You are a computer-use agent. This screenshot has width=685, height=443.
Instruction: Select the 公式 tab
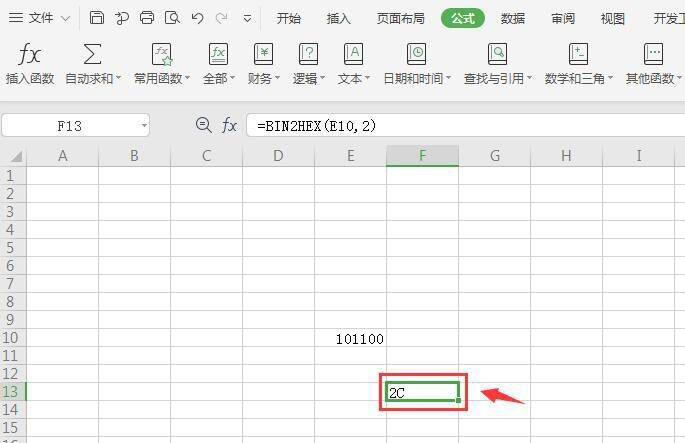click(x=463, y=18)
